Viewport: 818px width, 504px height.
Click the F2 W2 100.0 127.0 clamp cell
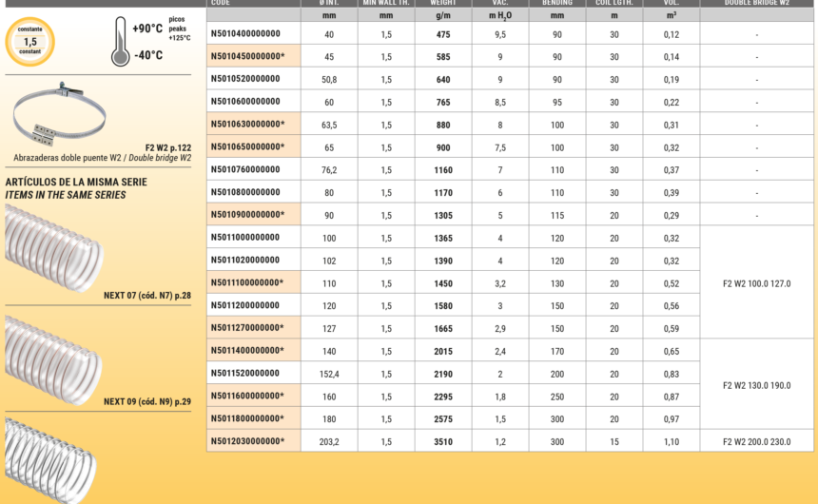756,283
